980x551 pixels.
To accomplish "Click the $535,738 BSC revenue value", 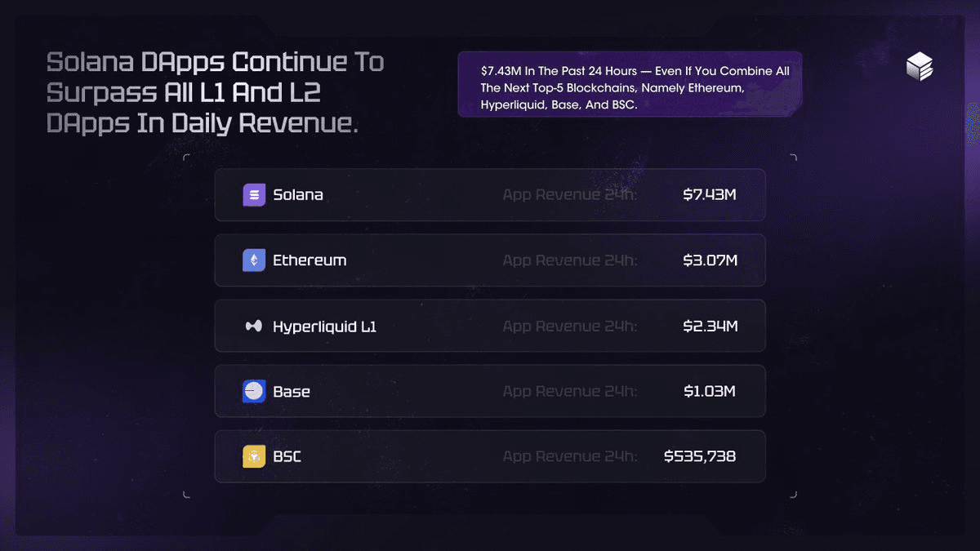I will click(700, 456).
